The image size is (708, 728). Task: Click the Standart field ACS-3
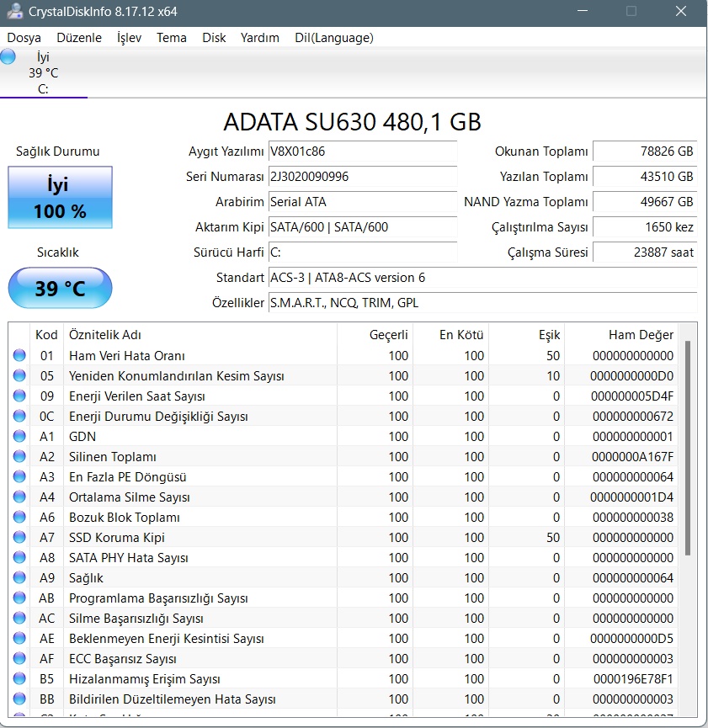(x=482, y=278)
